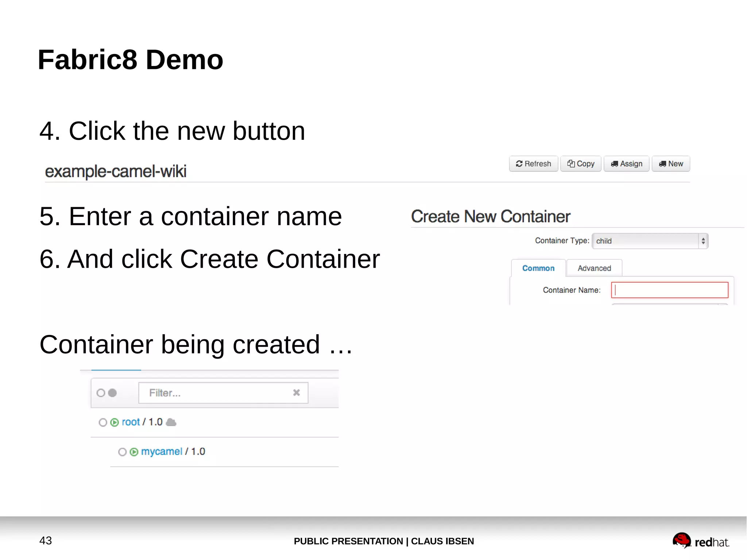747x560 pixels.
Task: Open the root container link
Action: coord(131,422)
